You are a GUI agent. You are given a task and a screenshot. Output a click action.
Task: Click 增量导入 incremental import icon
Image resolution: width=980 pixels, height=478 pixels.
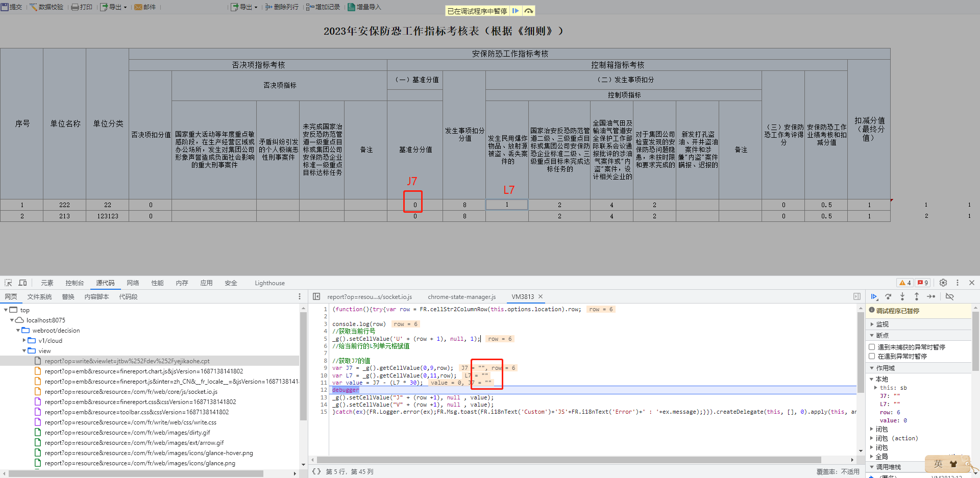coord(351,7)
